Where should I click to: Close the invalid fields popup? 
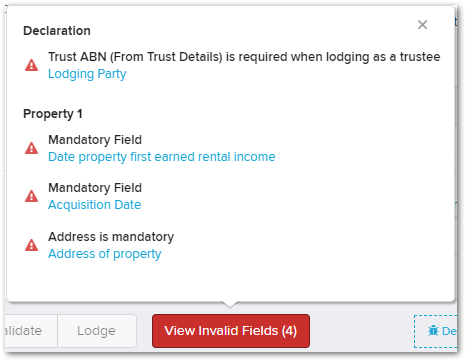[x=422, y=25]
